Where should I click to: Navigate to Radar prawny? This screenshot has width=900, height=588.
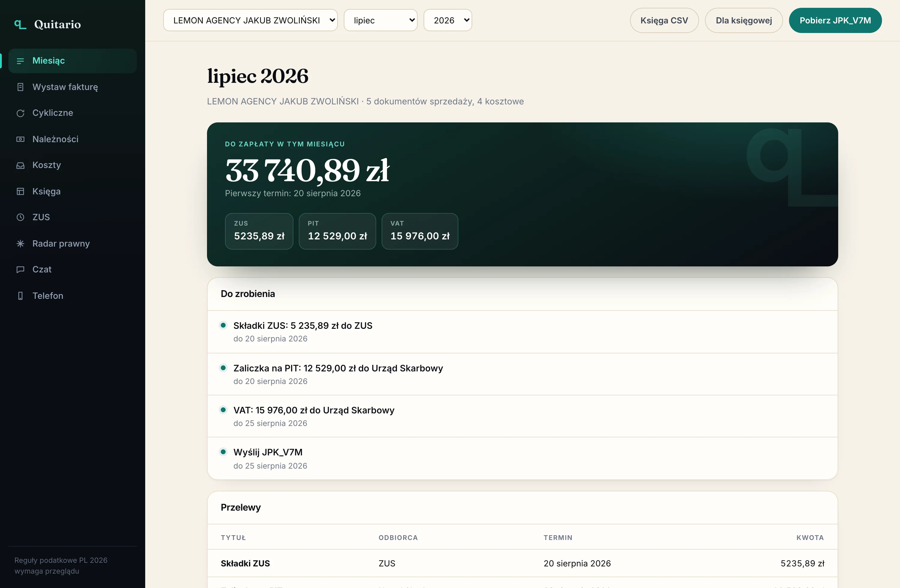(73, 244)
